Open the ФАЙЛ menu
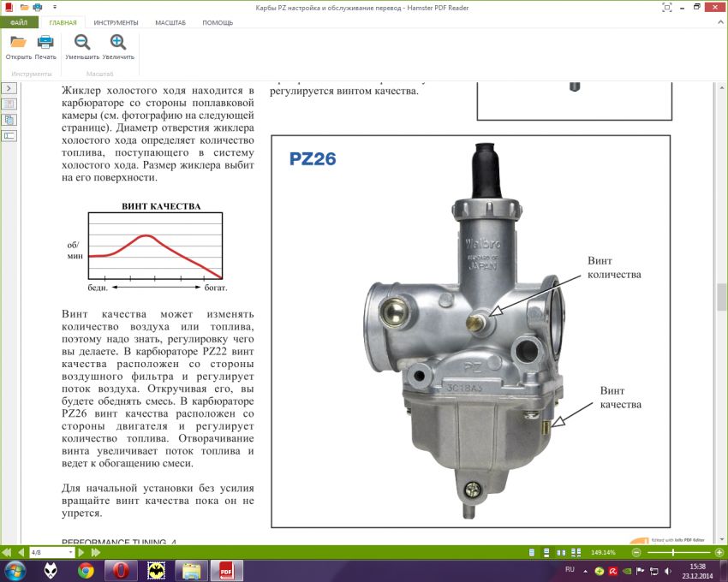The height and width of the screenshot is (582, 728). pos(19,22)
